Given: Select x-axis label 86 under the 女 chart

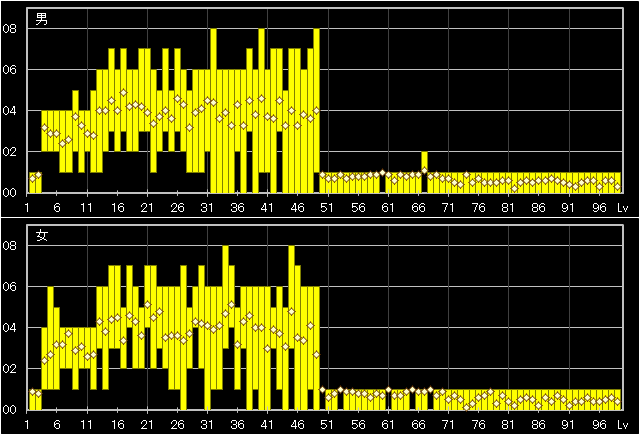Looking at the screenshot, I should 538,425.
